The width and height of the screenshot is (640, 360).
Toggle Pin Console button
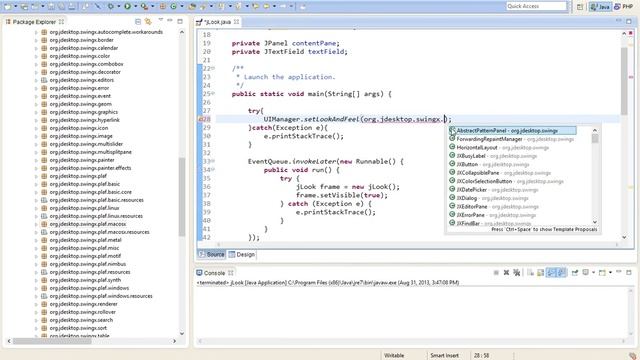click(x=575, y=272)
